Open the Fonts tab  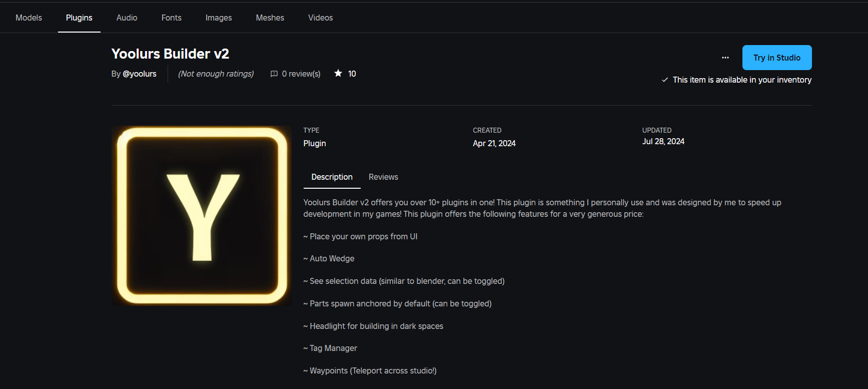[x=171, y=18]
